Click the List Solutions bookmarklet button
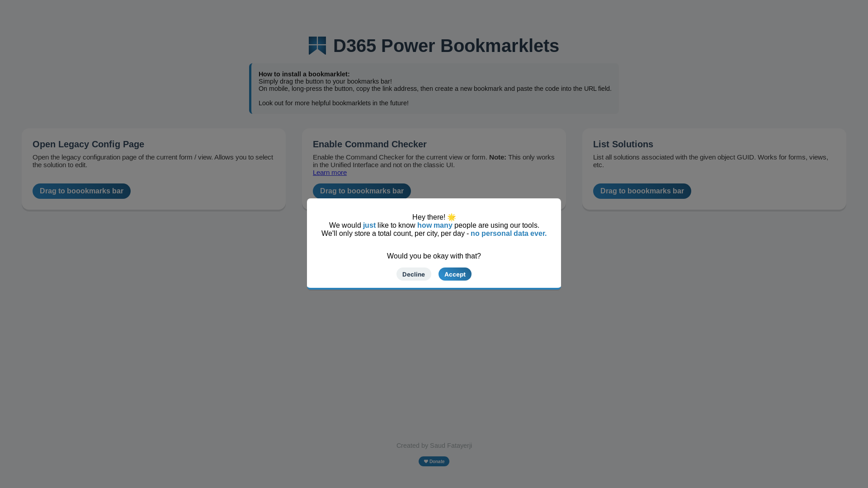This screenshot has width=868, height=488. click(642, 191)
